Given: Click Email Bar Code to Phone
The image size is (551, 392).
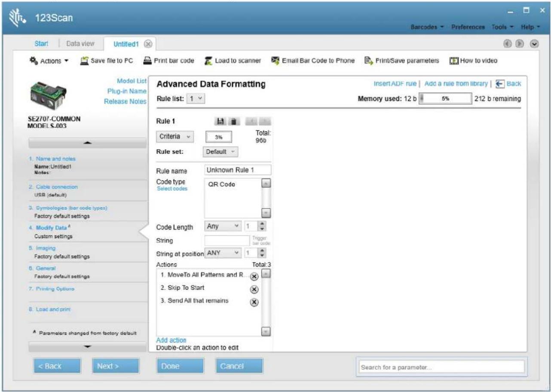Looking at the screenshot, I should click(312, 61).
